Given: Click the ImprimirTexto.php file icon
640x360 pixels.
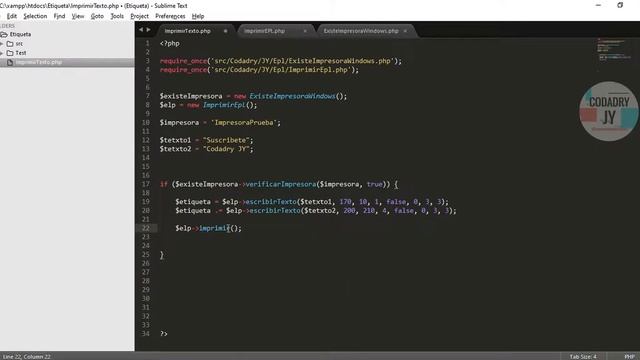Looking at the screenshot, I should coord(10,62).
